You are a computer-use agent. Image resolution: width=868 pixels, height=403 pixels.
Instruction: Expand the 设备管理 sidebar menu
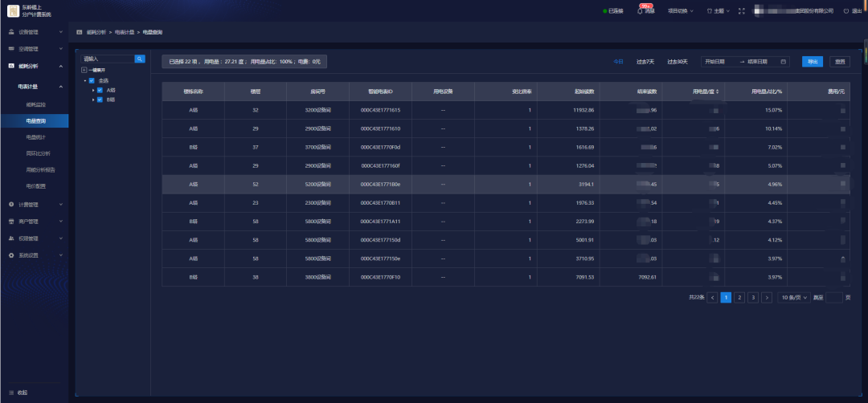click(x=61, y=32)
